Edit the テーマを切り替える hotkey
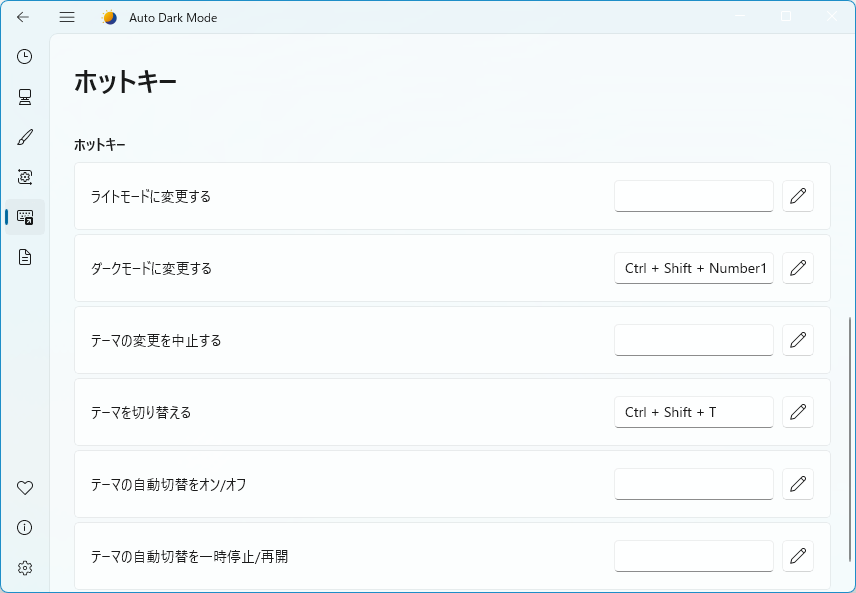 pyautogui.click(x=797, y=412)
